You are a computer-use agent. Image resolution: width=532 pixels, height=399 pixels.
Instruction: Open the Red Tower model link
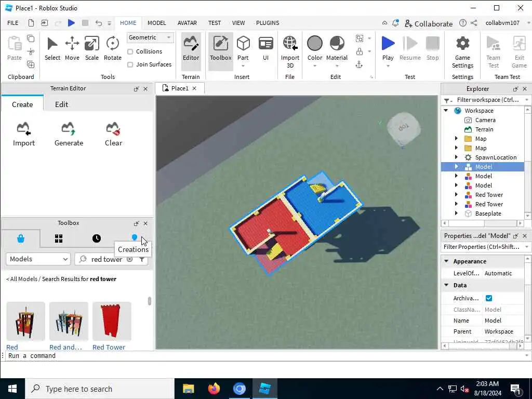109,347
